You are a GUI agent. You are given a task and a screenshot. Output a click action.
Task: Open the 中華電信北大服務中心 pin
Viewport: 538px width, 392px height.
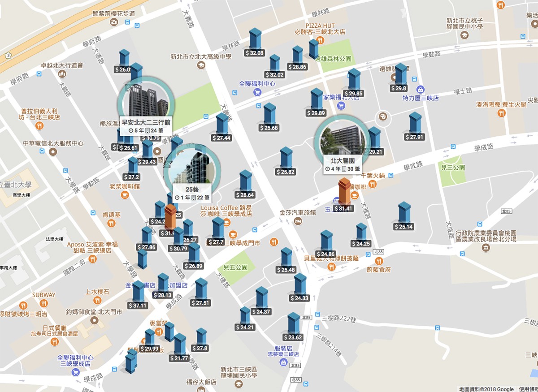coord(53,152)
